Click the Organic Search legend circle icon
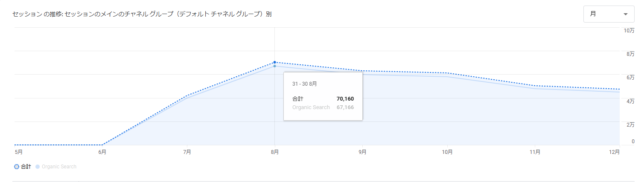This screenshot has height=182, width=644. [38, 167]
